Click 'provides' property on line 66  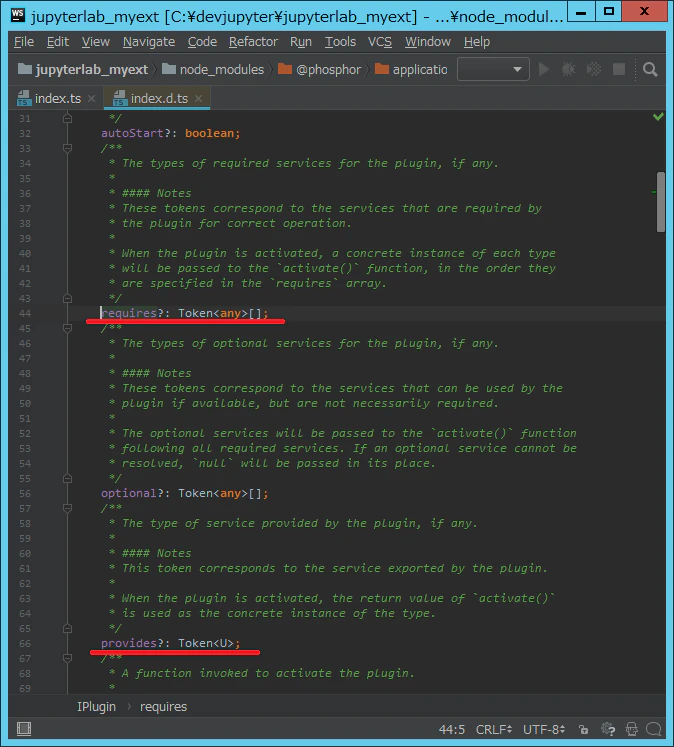pos(129,643)
